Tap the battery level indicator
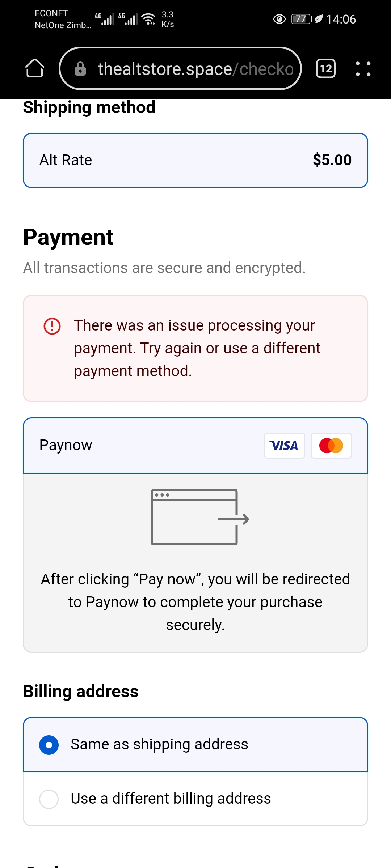This screenshot has width=391, height=868. click(x=301, y=19)
